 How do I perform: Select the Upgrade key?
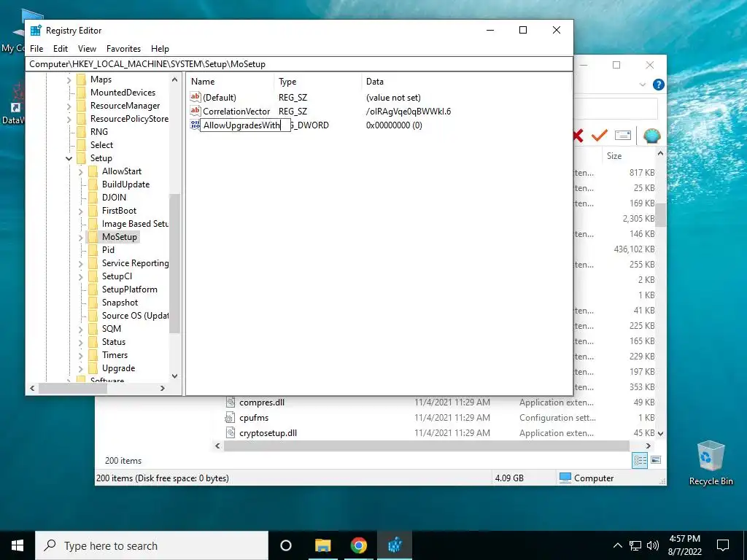coord(119,368)
